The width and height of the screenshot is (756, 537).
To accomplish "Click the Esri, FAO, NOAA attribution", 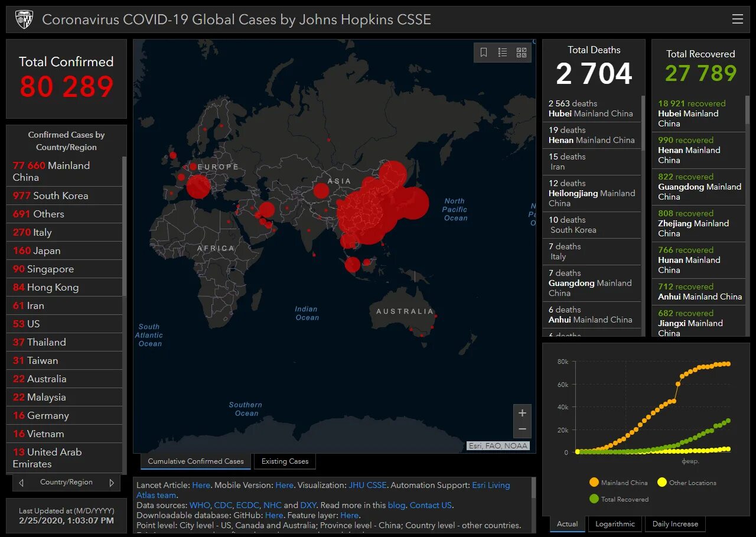I will [498, 446].
